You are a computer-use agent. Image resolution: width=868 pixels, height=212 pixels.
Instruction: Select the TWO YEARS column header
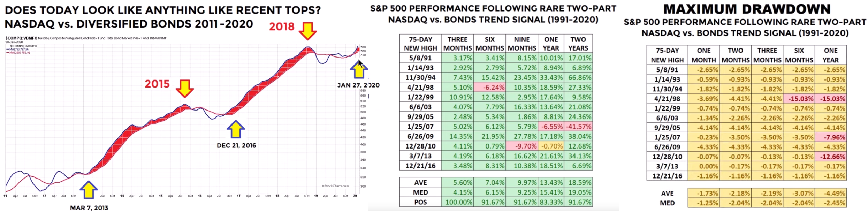point(578,44)
